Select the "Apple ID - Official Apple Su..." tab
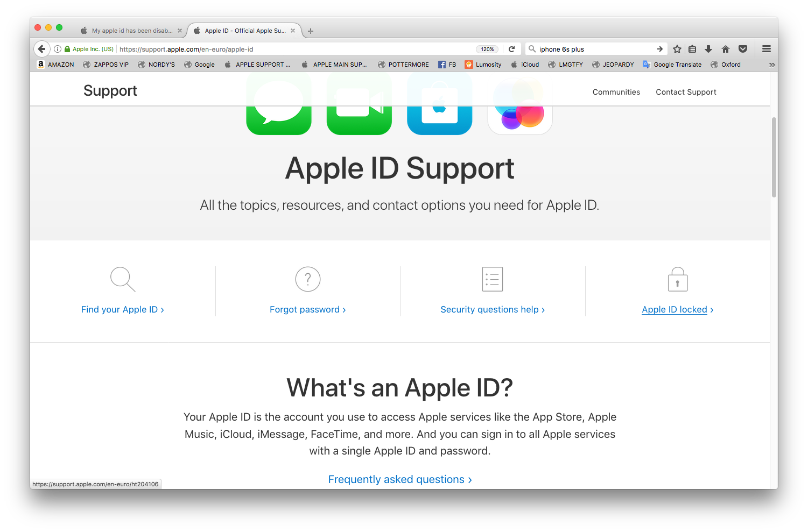This screenshot has height=532, width=808. (245, 31)
